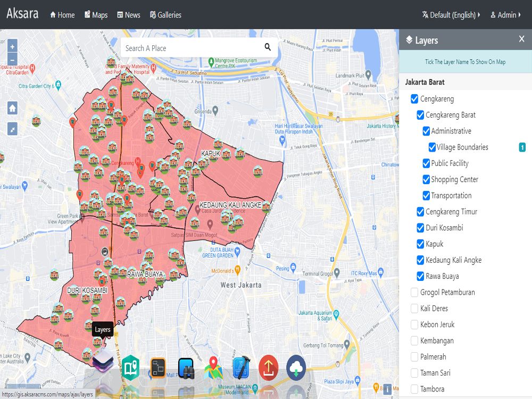532x399 pixels.
Task: Uncheck the Cengkareng layer checkbox
Action: (414, 99)
